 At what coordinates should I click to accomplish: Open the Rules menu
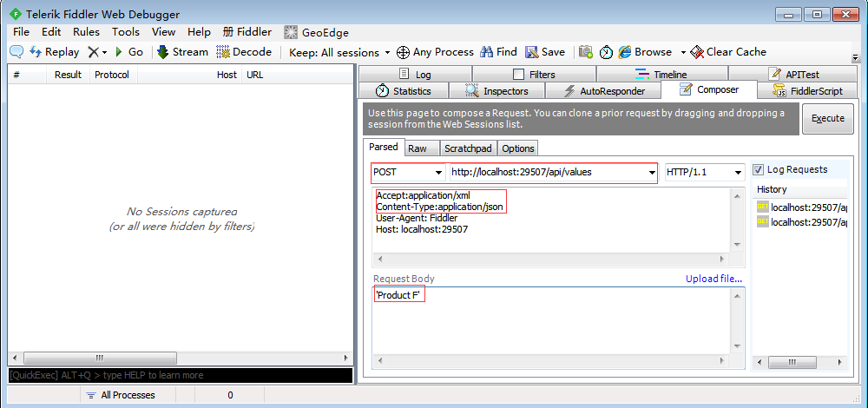[x=86, y=32]
